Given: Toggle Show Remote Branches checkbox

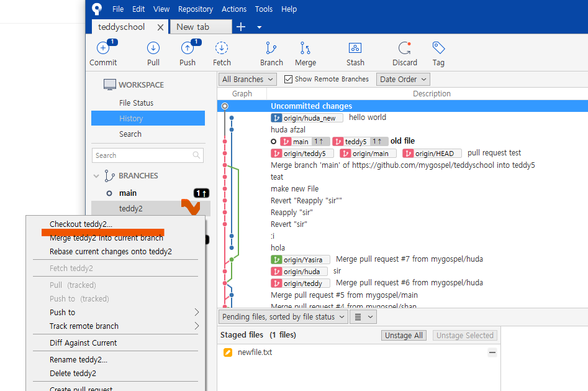Looking at the screenshot, I should pos(288,79).
